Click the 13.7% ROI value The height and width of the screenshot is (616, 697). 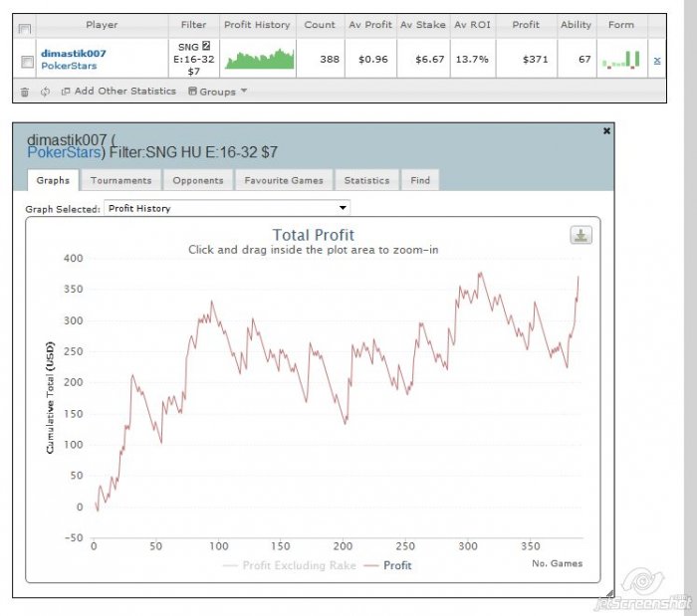point(472,59)
